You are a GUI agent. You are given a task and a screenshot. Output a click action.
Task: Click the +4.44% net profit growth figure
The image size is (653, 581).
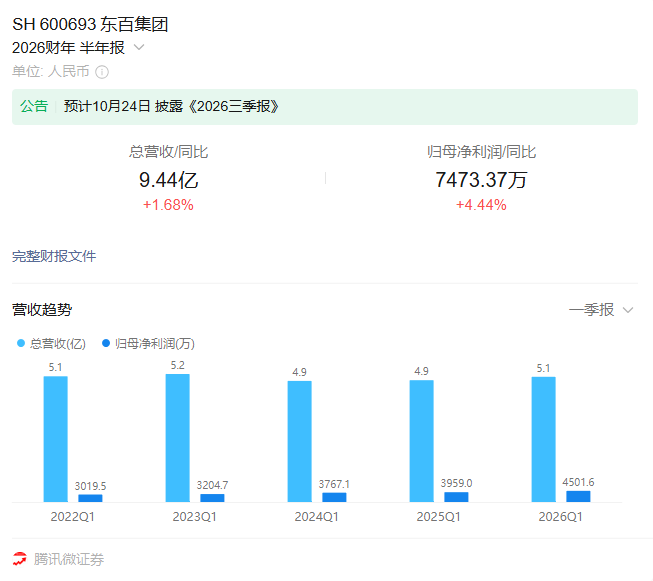coord(481,205)
